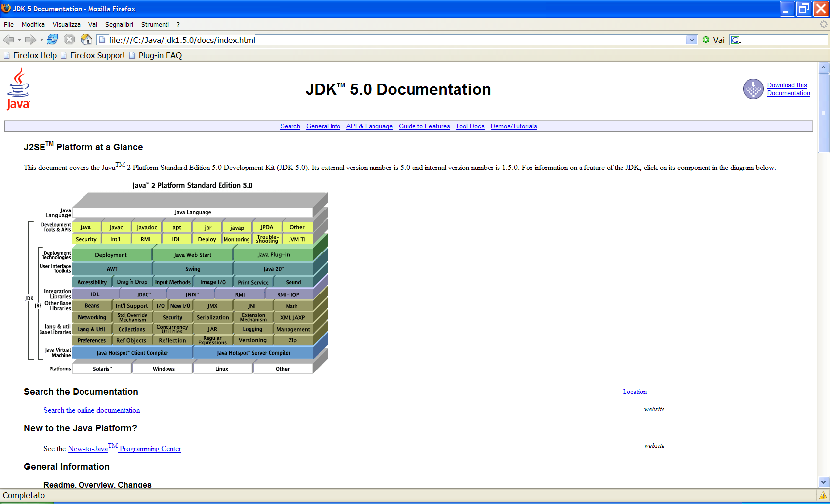Follow the Download this Documentation link

click(788, 89)
